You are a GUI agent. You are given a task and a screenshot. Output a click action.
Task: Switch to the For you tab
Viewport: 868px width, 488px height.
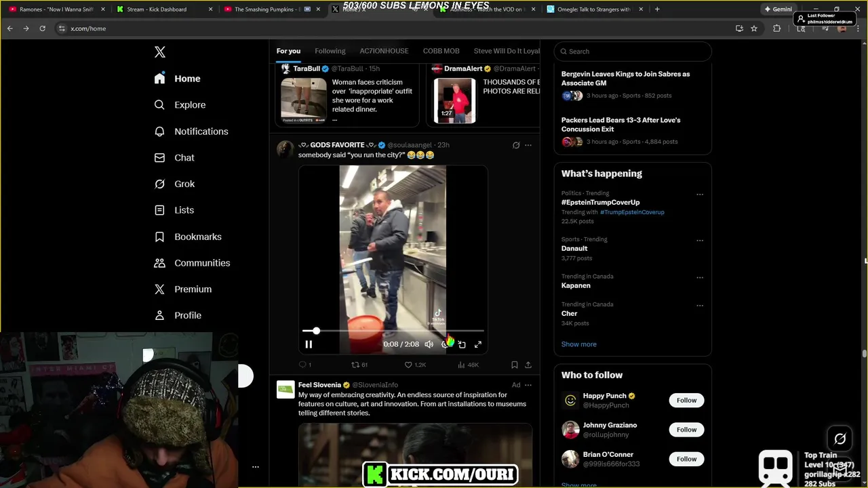click(x=288, y=51)
